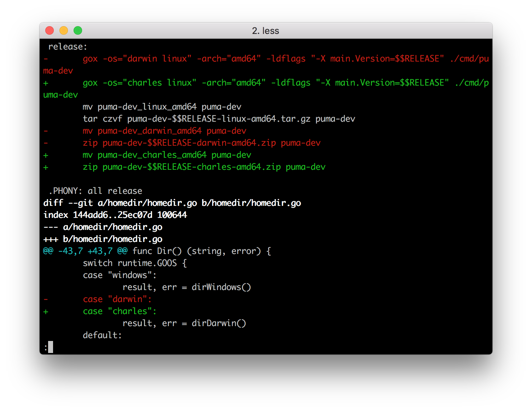Click the 'diff --git a/homedir/homedir.go' header
The width and height of the screenshot is (532, 411).
[172, 203]
